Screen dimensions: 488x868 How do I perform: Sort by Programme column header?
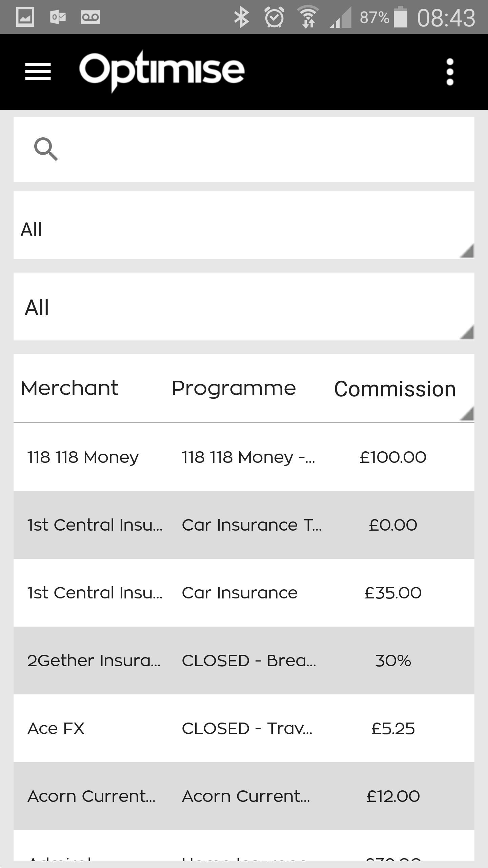[234, 388]
